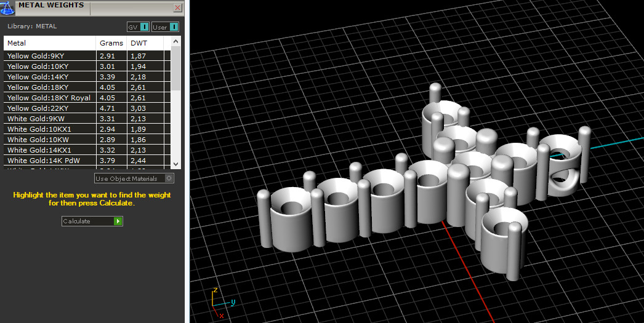Image resolution: width=644 pixels, height=323 pixels.
Task: Sort by the Grams column header
Action: coord(111,43)
